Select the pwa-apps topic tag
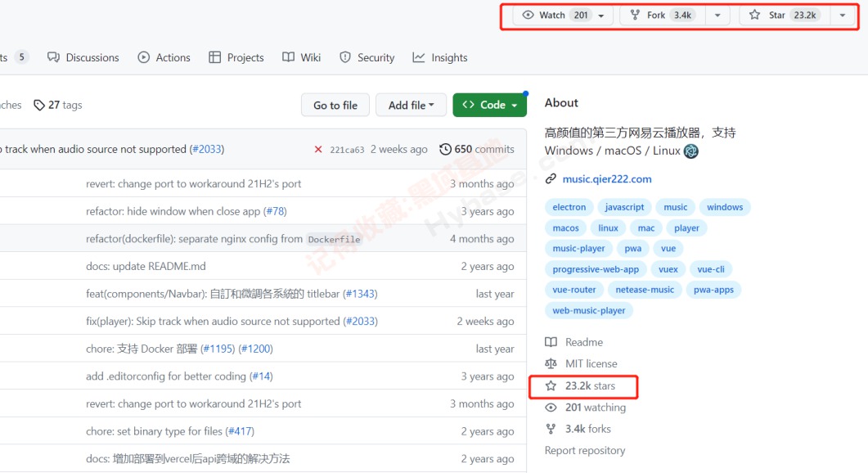This screenshot has width=868, height=473. (713, 290)
